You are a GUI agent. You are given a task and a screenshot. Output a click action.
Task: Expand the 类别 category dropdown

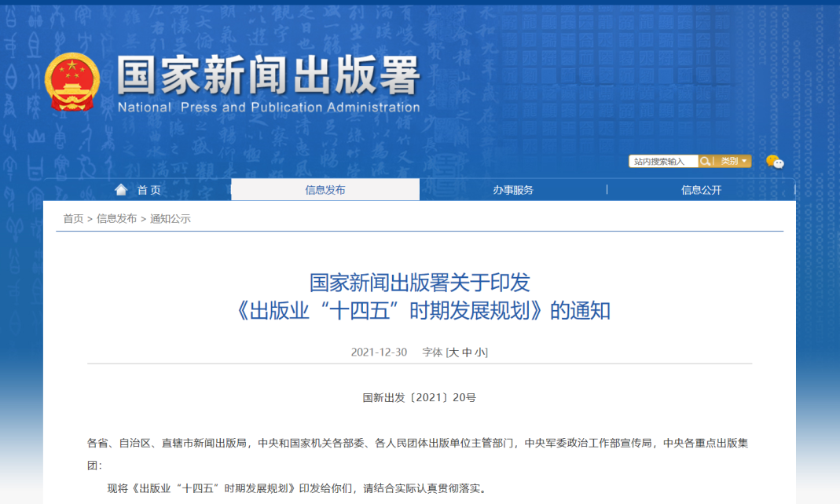click(x=733, y=161)
